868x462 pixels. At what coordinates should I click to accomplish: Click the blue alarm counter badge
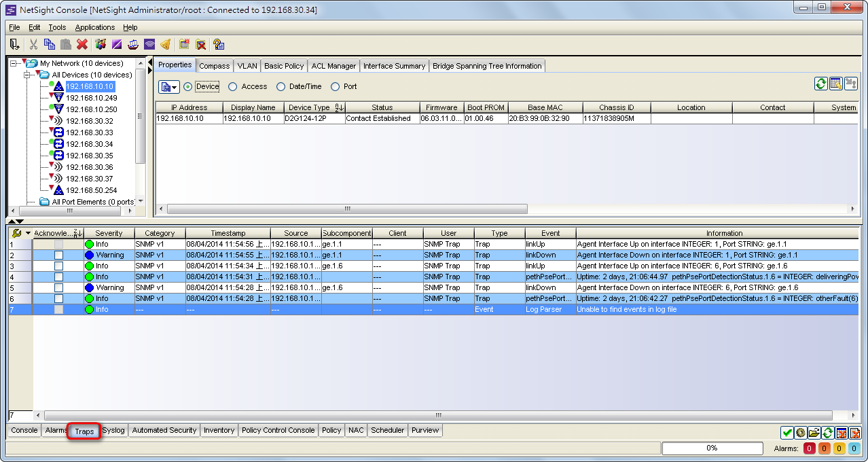pos(854,448)
